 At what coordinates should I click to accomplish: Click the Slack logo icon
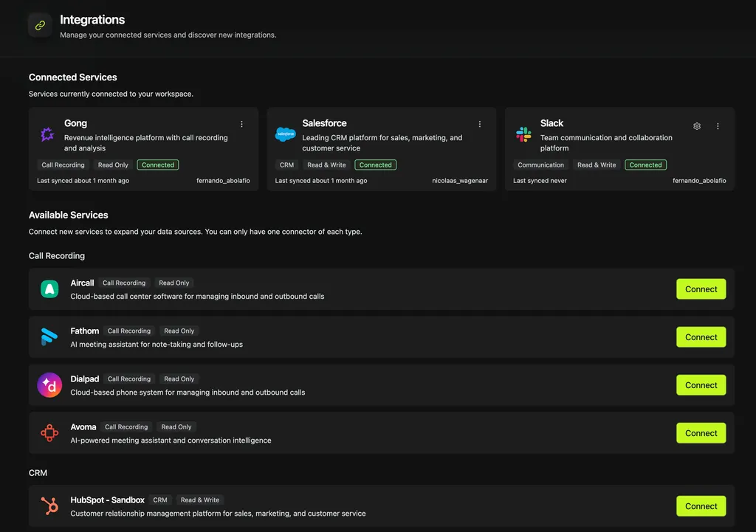coord(523,134)
